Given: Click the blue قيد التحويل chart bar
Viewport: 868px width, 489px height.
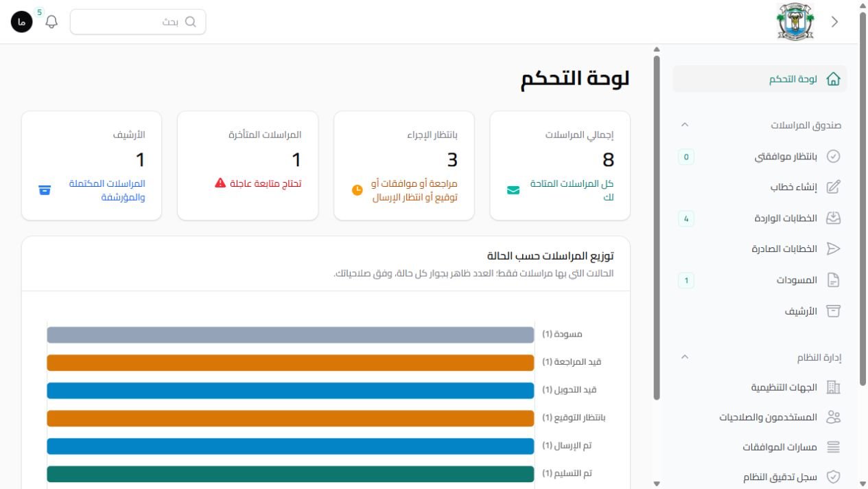Looking at the screenshot, I should pos(290,390).
